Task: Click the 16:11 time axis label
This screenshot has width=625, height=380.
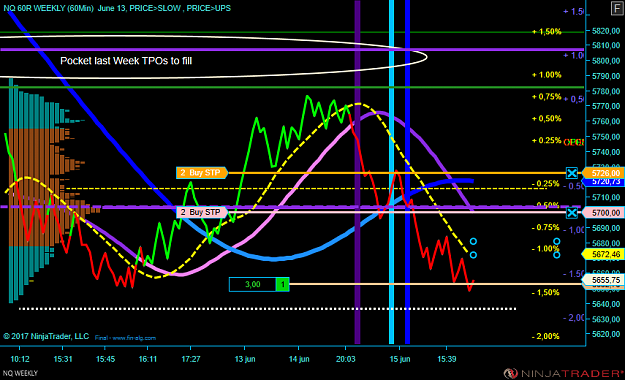Action: click(x=147, y=359)
